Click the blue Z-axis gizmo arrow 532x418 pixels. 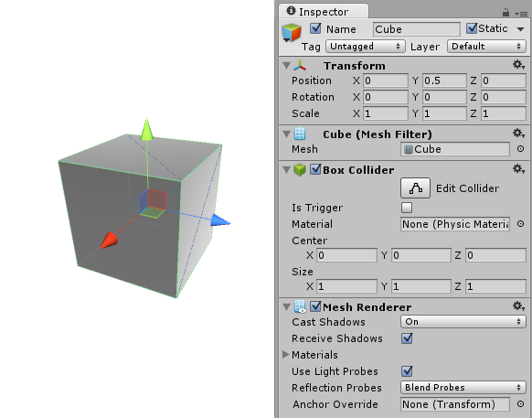coord(220,220)
